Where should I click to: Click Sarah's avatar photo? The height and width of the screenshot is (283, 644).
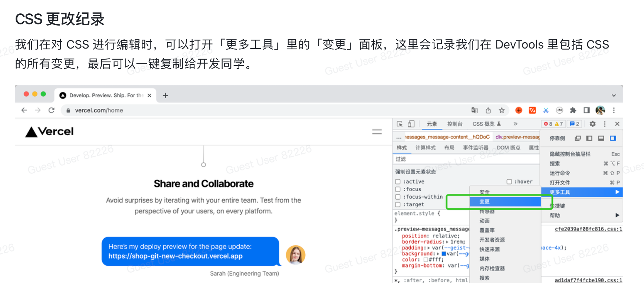pyautogui.click(x=296, y=255)
